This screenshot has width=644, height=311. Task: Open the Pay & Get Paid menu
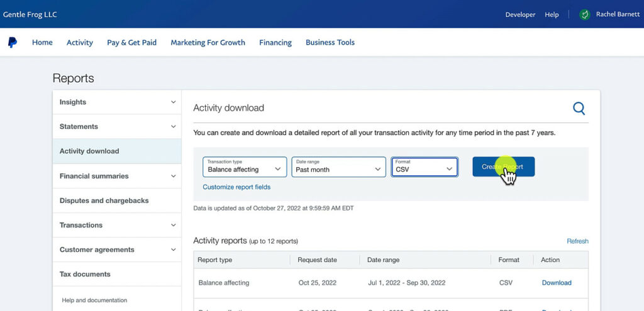tap(131, 43)
